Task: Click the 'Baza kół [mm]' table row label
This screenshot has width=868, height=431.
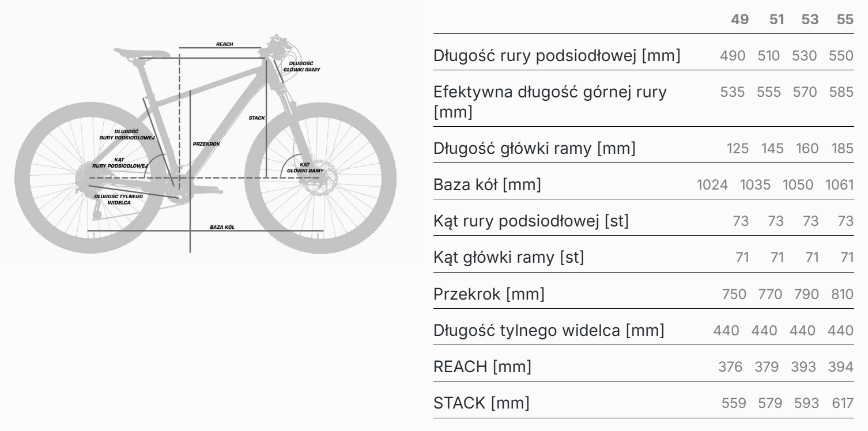Action: (488, 185)
